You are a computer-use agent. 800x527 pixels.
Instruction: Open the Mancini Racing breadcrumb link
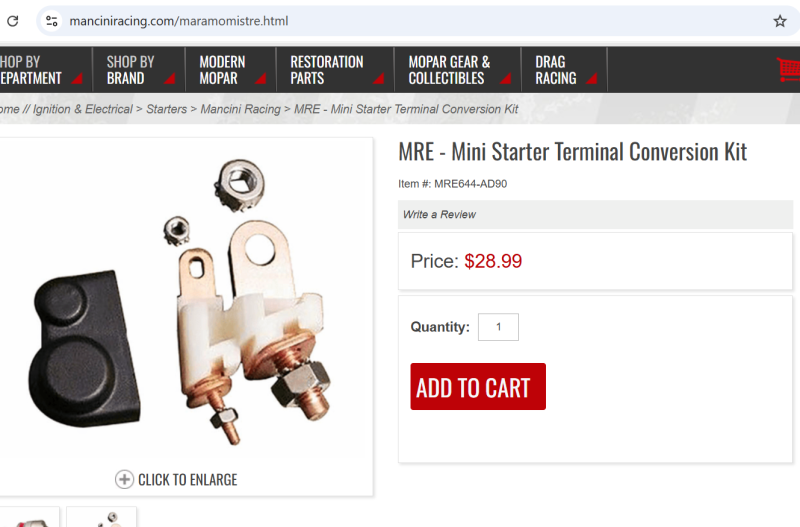[x=240, y=109]
